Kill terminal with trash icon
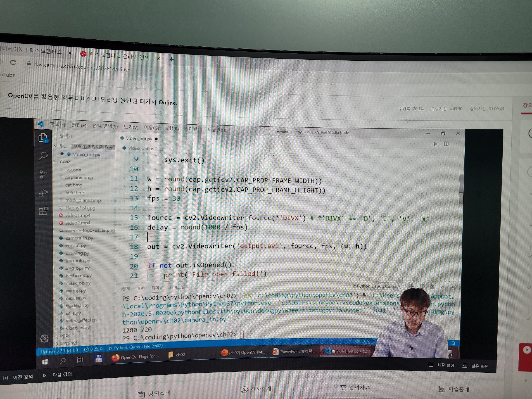The height and width of the screenshot is (399, 532). (x=432, y=286)
